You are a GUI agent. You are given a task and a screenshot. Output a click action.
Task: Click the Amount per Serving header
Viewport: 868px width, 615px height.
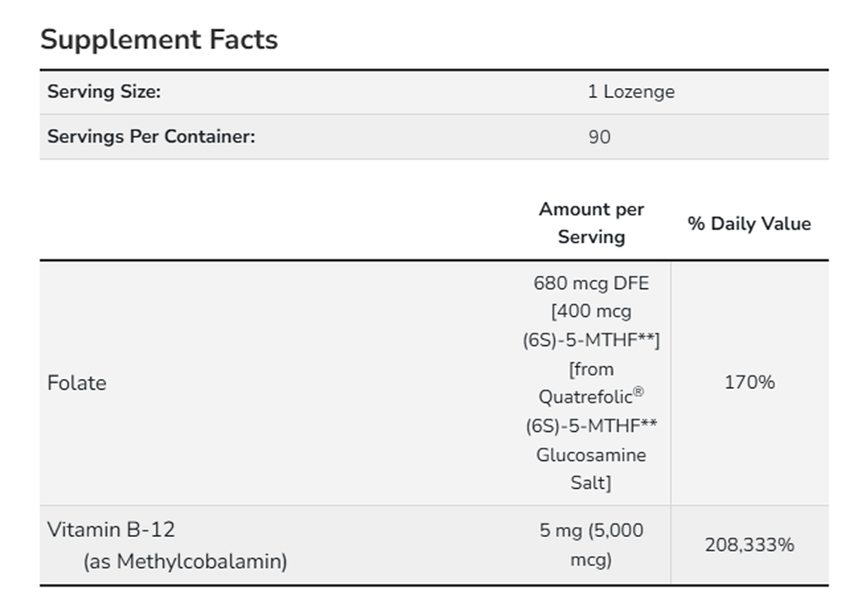591,223
